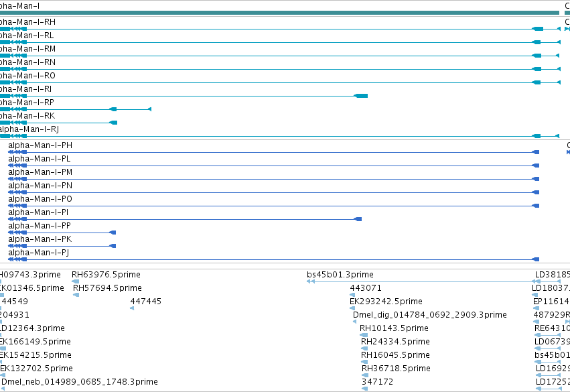This screenshot has height=392, width=570.
Task: Open the LD12364.3prime EST feature
Action: [32, 328]
